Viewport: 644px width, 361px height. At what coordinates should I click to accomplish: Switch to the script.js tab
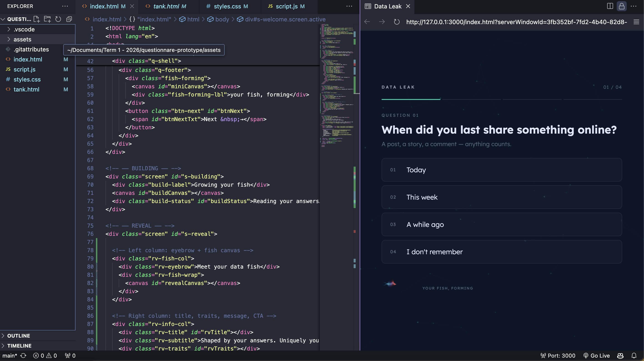pos(287,7)
